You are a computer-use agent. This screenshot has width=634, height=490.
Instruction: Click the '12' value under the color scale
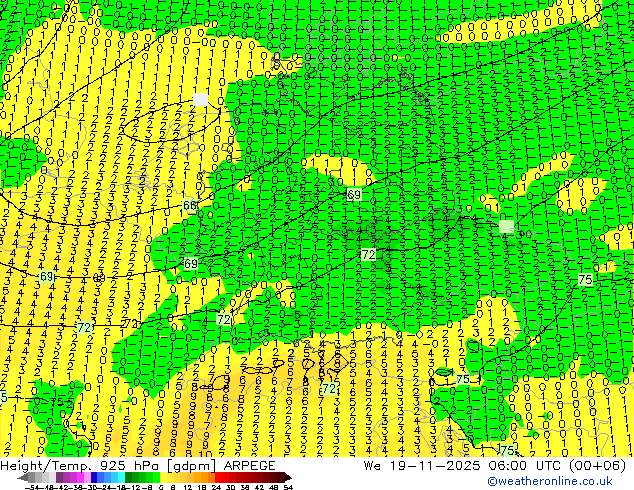click(188, 487)
